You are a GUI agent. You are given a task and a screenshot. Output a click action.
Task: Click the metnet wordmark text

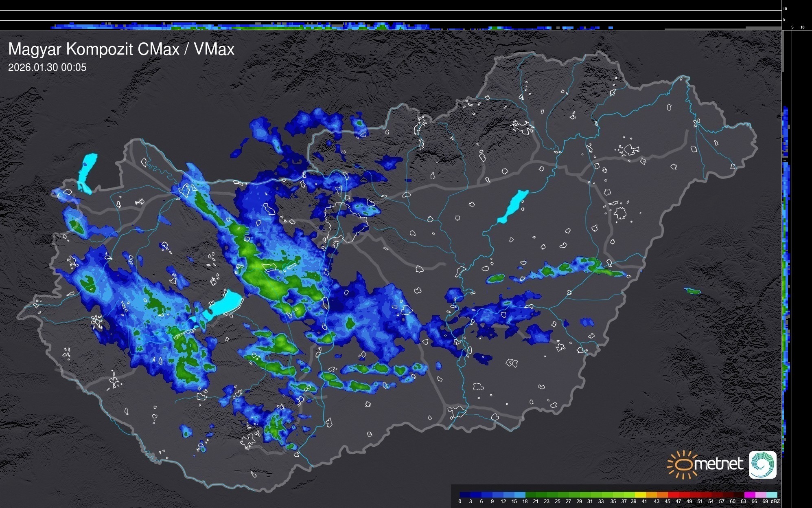[718, 464]
